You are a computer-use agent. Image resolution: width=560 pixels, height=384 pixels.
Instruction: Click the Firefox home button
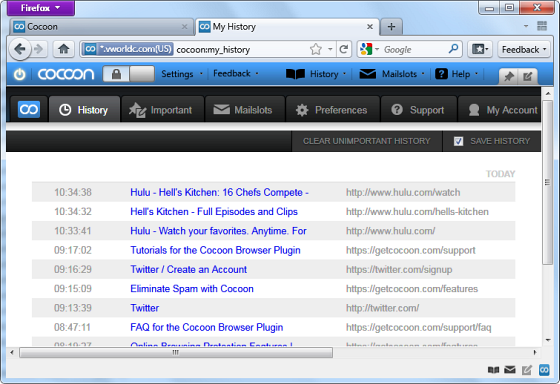click(64, 49)
